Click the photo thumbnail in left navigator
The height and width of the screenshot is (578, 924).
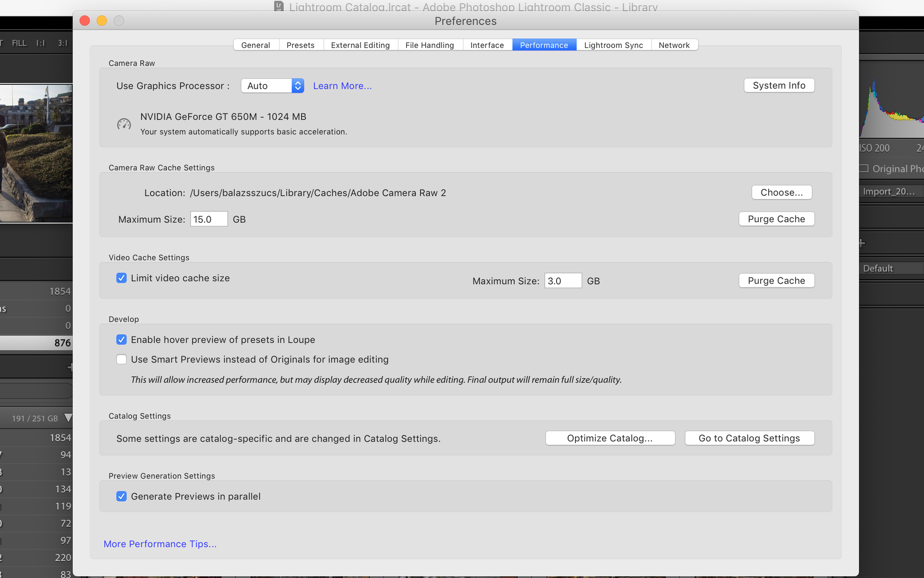pyautogui.click(x=36, y=153)
